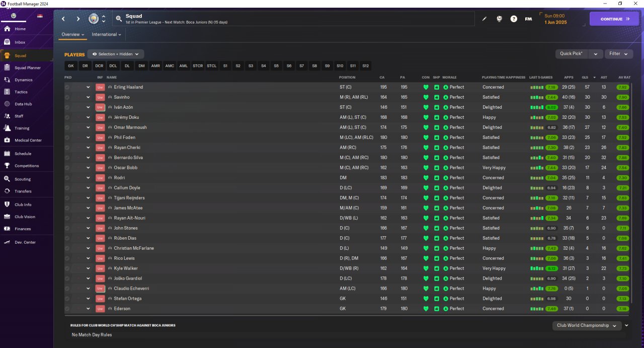Click the Manchester City club badge
The width and height of the screenshot is (644, 348).
pos(94,19)
